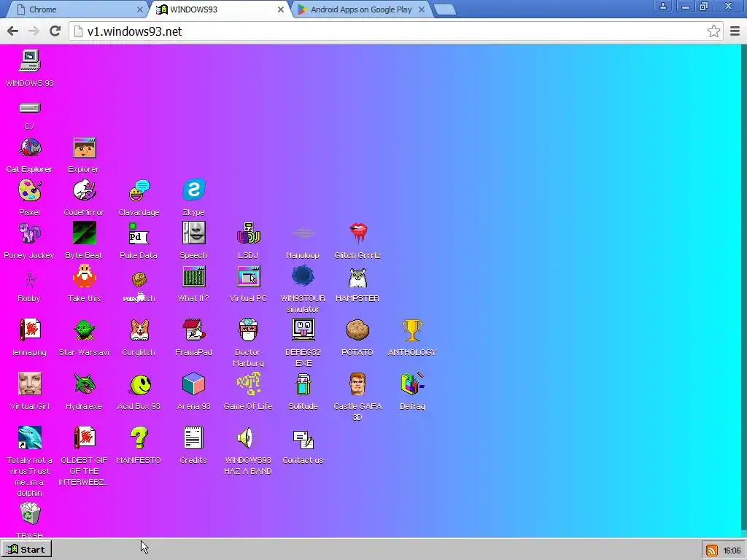
Task: Launch Castle GAFA 3D
Action: point(357,384)
